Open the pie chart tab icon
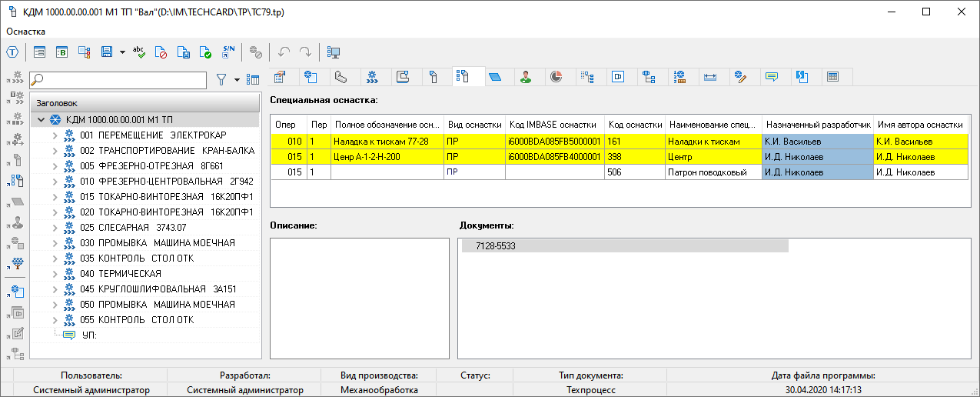Screen dimensions: 980x397 pos(556,76)
